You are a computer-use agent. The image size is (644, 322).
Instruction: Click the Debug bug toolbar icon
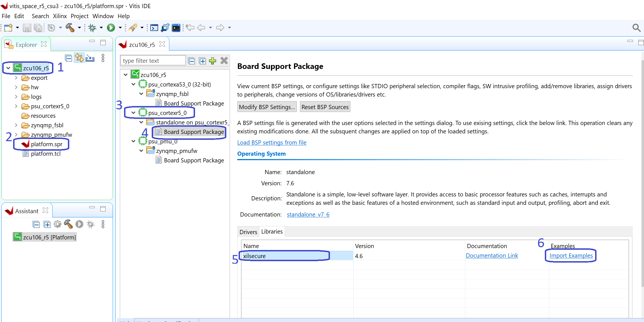point(92,28)
